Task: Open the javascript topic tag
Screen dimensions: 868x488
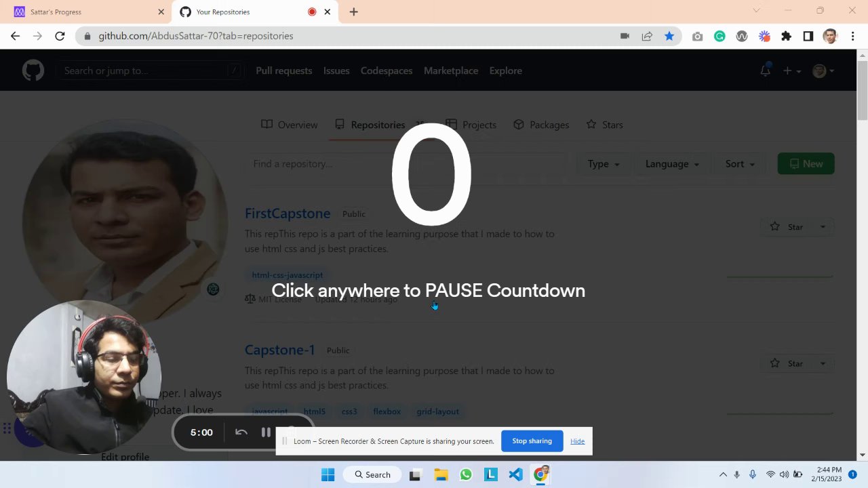Action: pyautogui.click(x=270, y=411)
